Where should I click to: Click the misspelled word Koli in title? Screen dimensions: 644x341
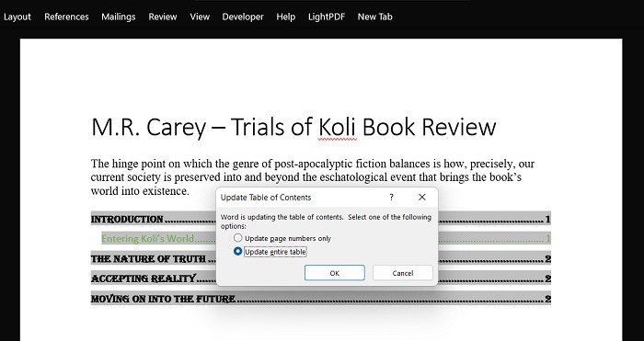click(x=337, y=127)
